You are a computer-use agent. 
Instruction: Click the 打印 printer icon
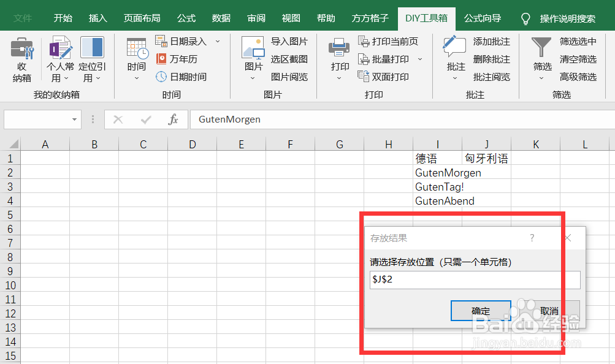coord(339,48)
